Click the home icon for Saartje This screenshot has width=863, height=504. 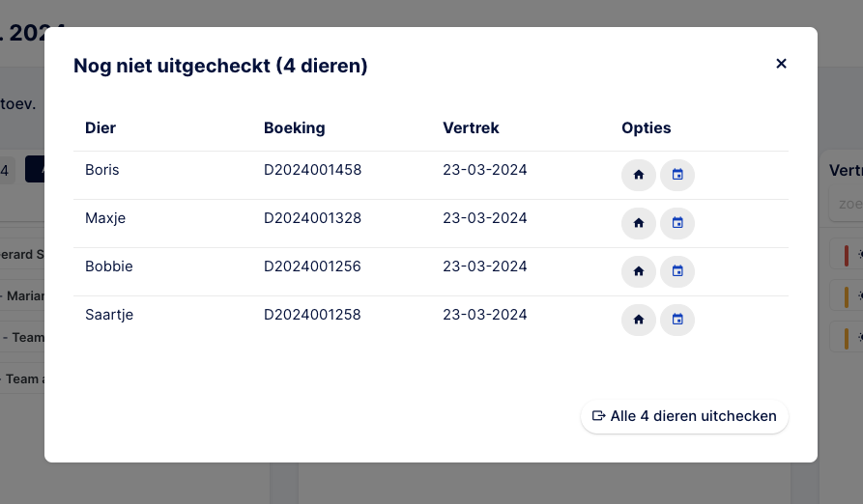639,320
